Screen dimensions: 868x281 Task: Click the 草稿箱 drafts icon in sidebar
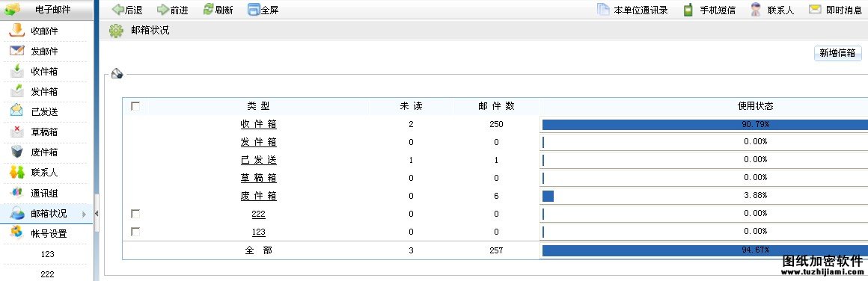[x=17, y=132]
